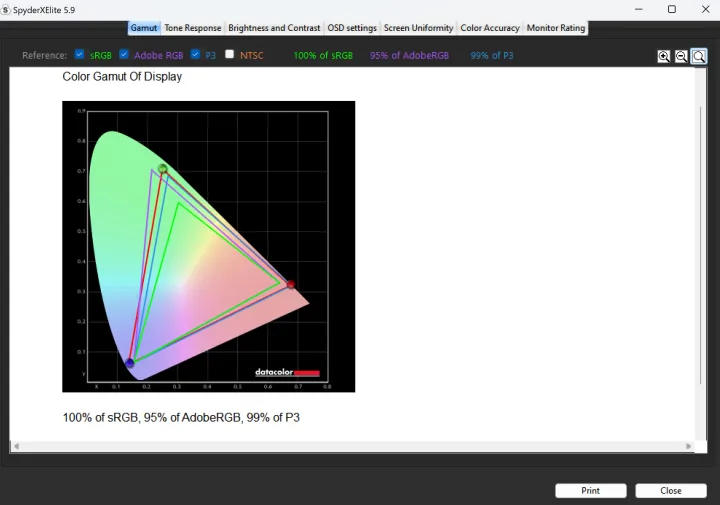Disable the Adobe RGB reference checkbox
Screen dimensions: 720x505
tap(124, 55)
